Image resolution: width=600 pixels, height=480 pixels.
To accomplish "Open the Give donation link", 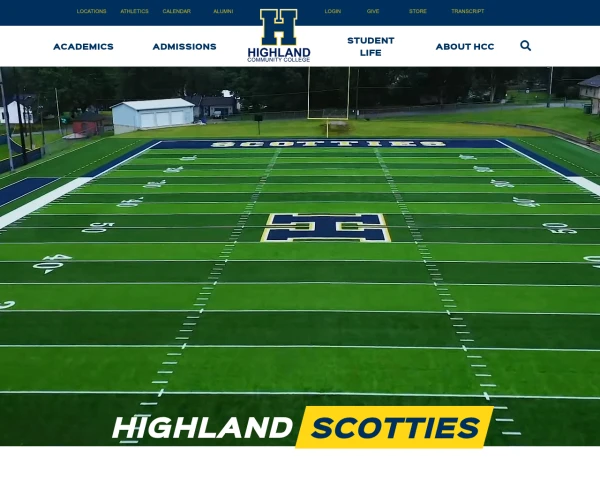I will pos(373,11).
